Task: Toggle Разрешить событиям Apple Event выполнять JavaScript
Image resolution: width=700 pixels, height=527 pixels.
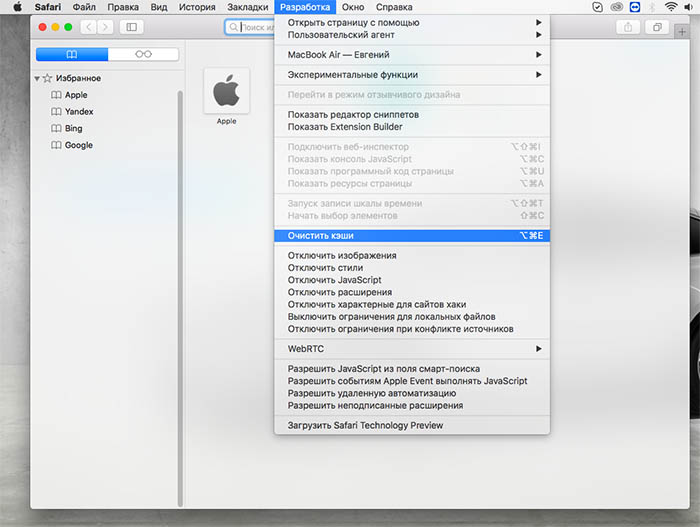Action: (x=412, y=381)
